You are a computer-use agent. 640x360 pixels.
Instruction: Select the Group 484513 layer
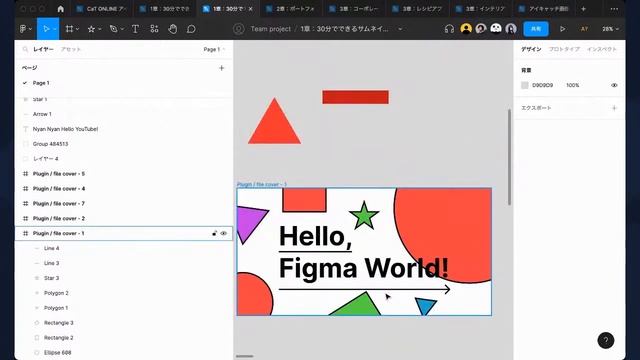click(123, 144)
